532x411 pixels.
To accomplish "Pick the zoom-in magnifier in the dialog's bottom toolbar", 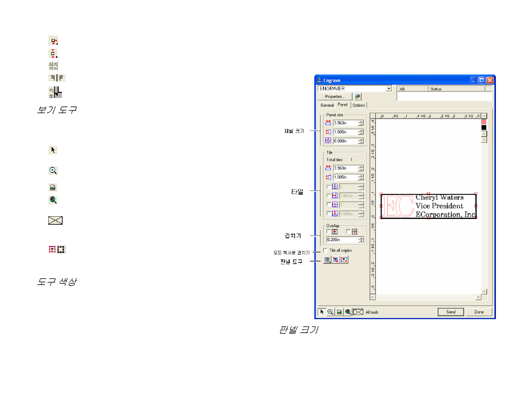I will (330, 312).
